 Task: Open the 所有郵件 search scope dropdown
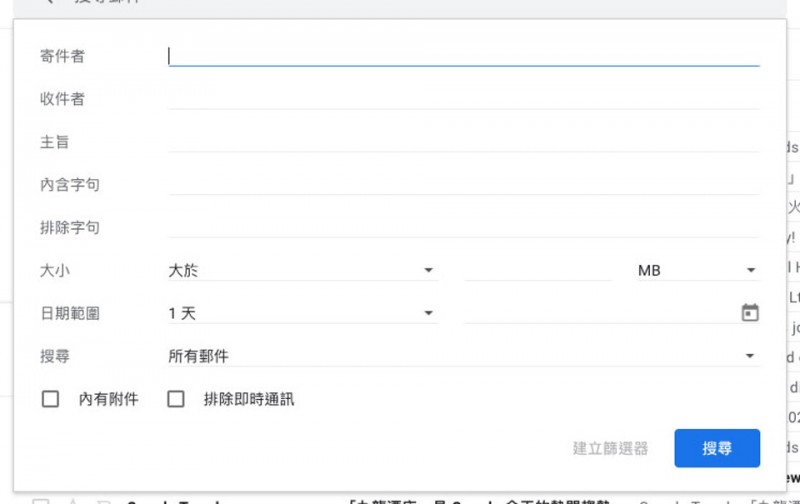point(464,356)
